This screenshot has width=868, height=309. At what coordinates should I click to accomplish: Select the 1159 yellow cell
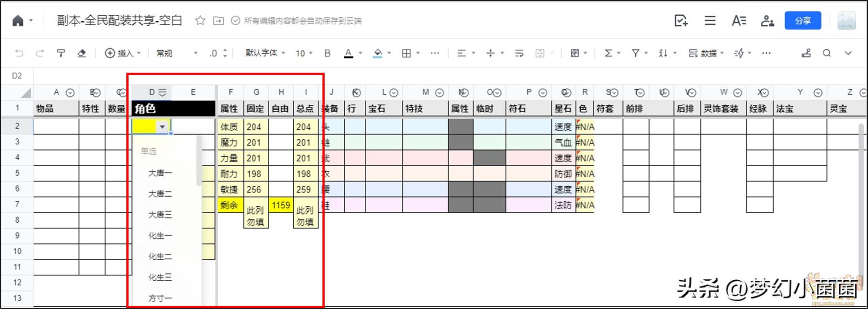point(281,205)
